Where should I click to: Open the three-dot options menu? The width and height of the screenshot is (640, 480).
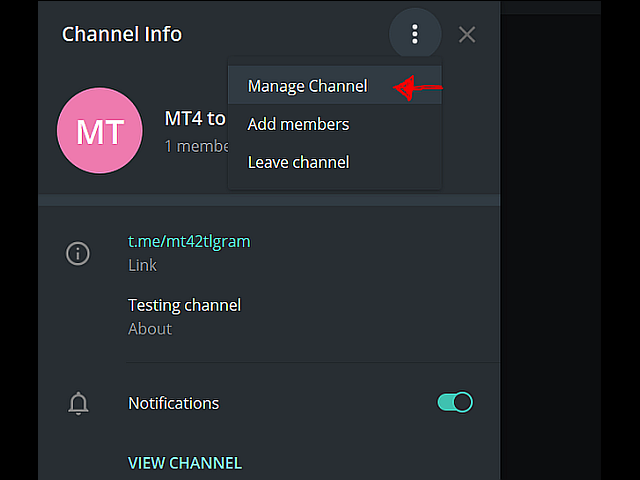coord(415,34)
